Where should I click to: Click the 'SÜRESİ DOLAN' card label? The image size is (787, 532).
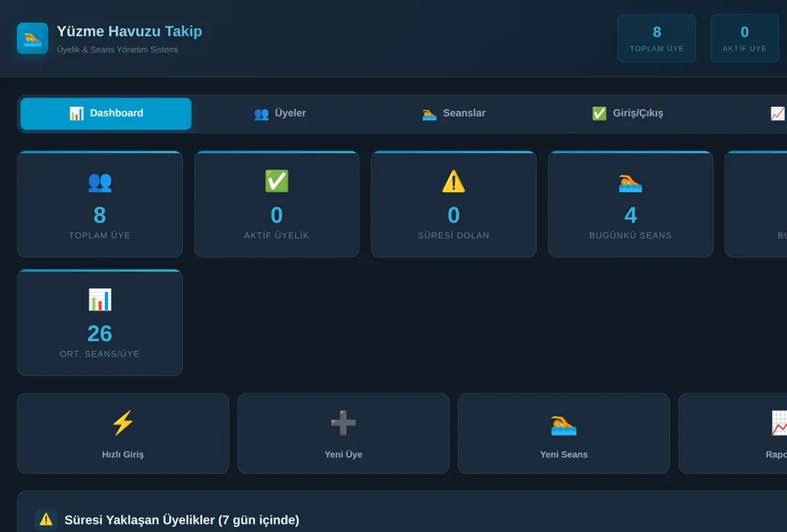[x=454, y=235]
